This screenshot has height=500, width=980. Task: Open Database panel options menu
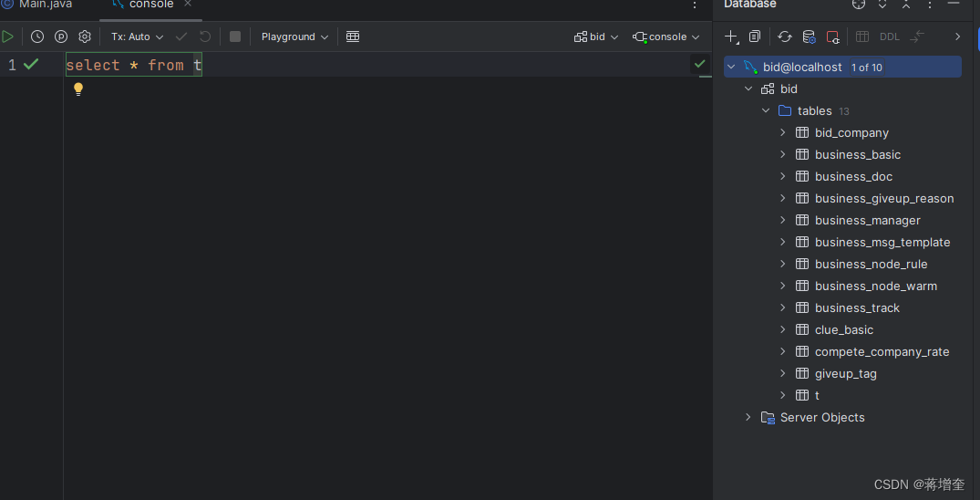pyautogui.click(x=930, y=4)
